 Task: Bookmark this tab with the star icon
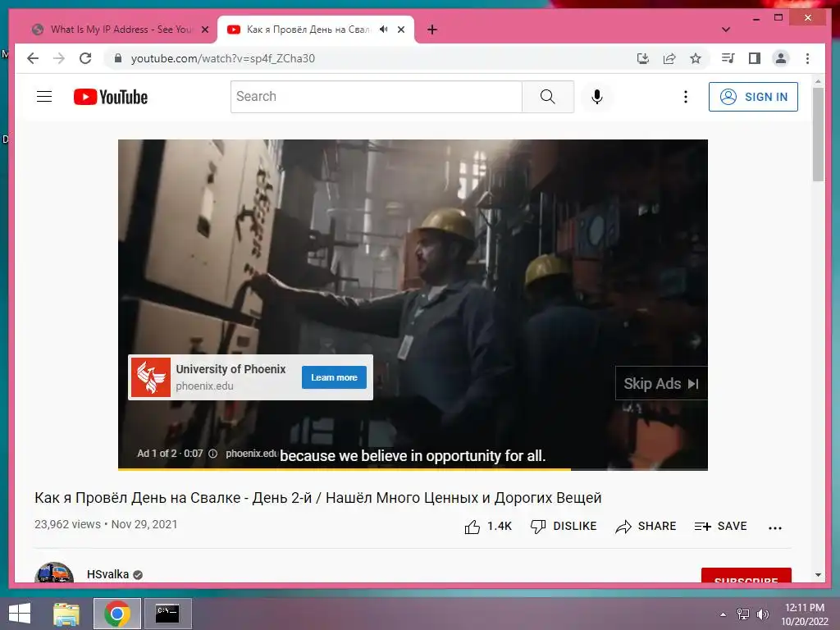[696, 58]
